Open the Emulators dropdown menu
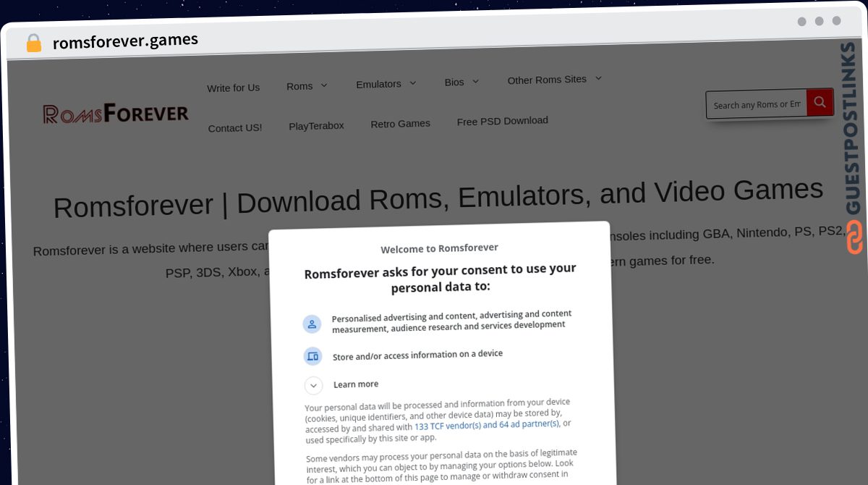 pos(386,84)
